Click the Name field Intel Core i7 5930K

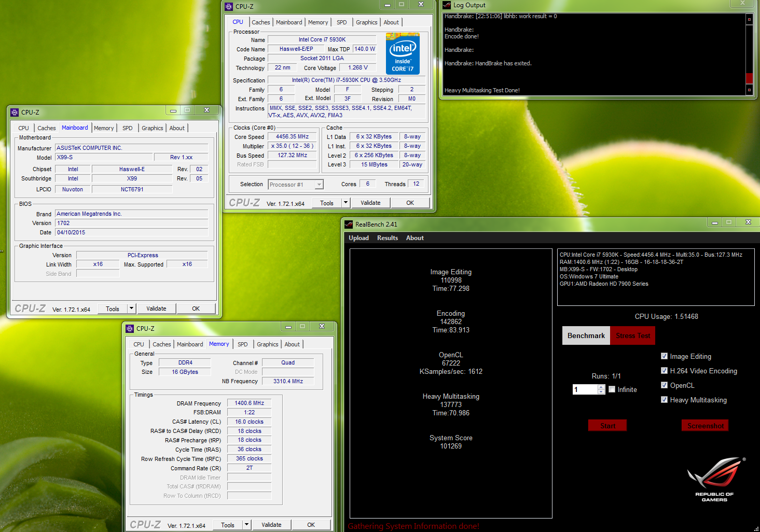pos(322,39)
